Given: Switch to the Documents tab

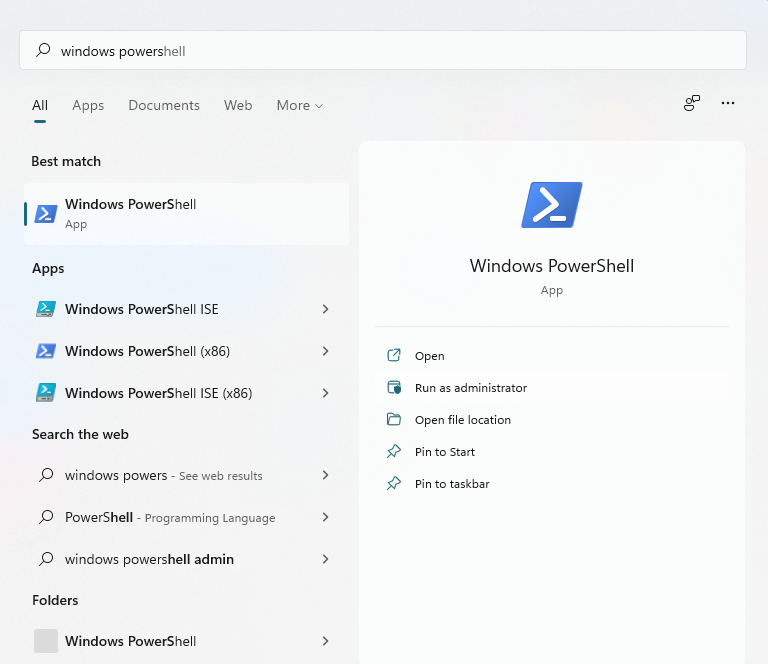Looking at the screenshot, I should tap(164, 105).
